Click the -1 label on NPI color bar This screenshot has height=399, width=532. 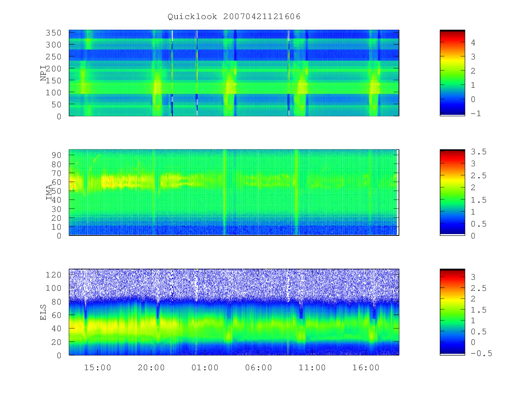tap(476, 113)
